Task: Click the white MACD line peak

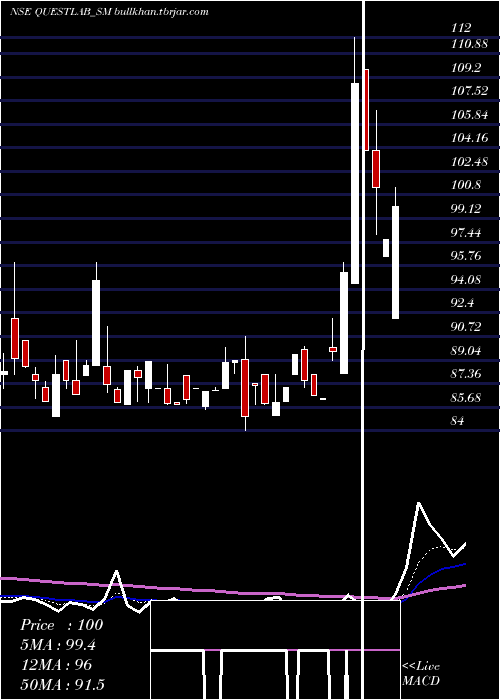Action: pos(419,503)
